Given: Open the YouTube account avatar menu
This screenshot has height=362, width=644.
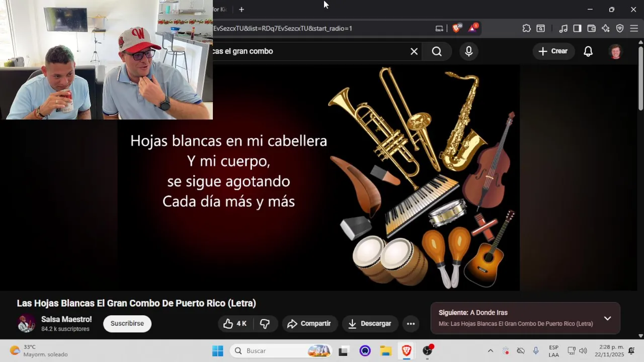Looking at the screenshot, I should pyautogui.click(x=616, y=51).
